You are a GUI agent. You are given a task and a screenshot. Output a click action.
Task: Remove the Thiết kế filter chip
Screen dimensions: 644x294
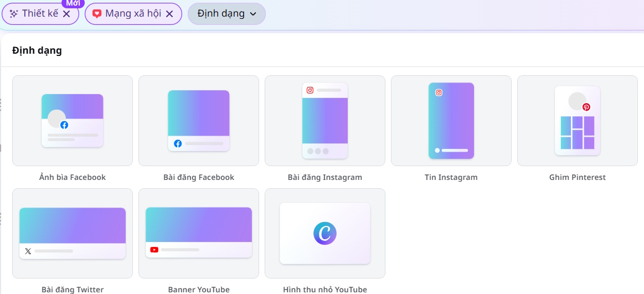pos(66,14)
